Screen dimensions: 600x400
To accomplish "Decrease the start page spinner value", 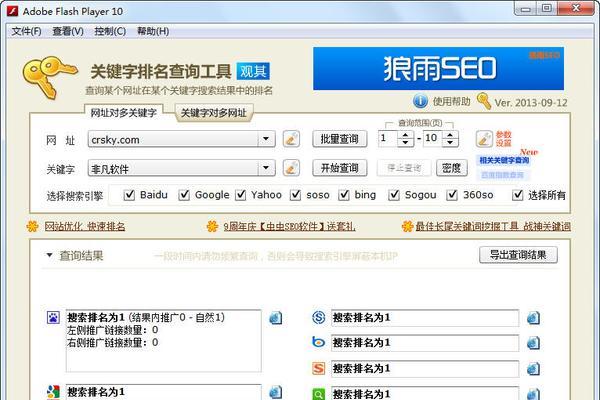I will pyautogui.click(x=406, y=143).
